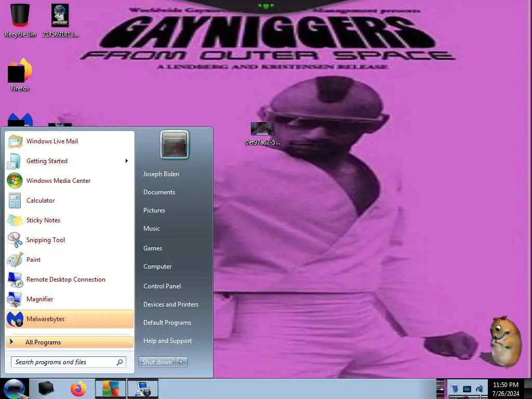
Task: Open the Calculator program
Action: click(70, 200)
